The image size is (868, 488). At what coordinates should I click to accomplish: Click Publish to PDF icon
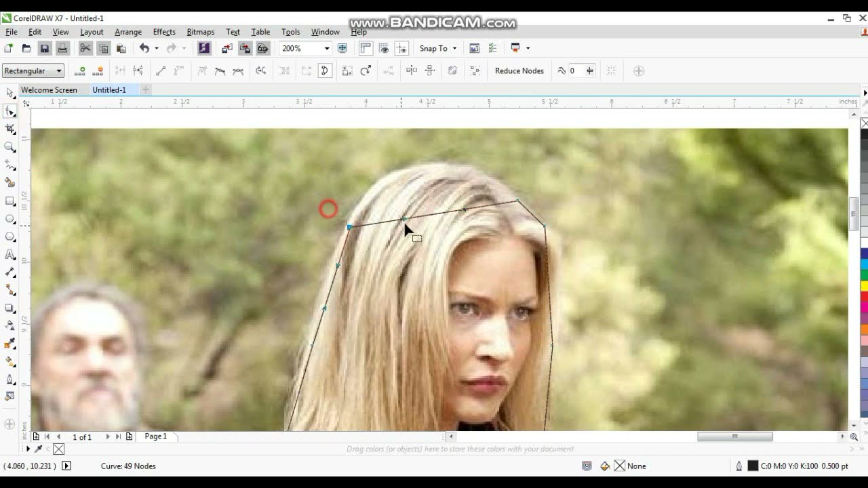[x=263, y=48]
